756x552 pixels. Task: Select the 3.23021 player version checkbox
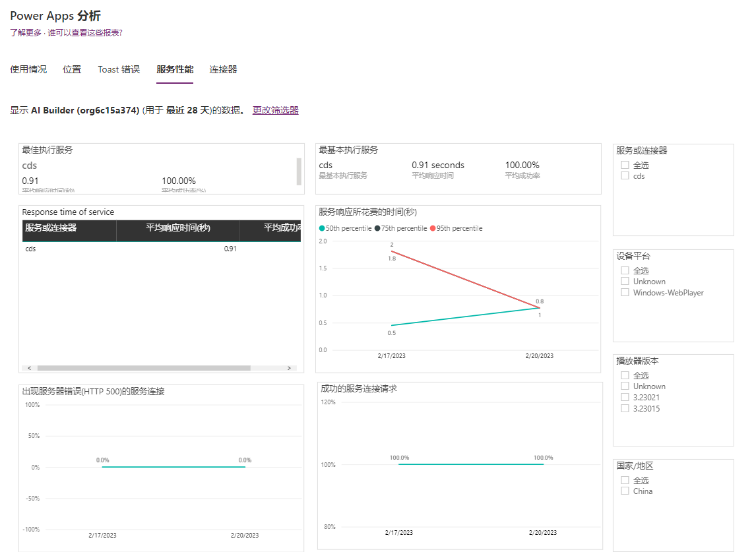pos(625,397)
